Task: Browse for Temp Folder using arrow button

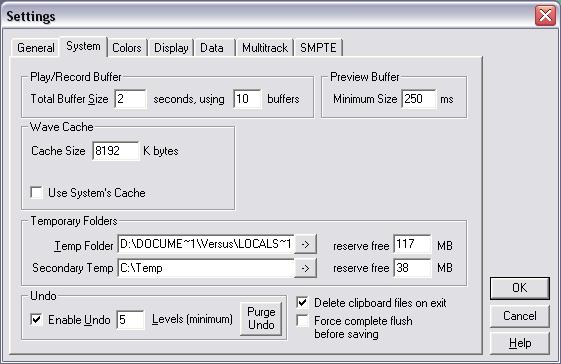Action: click(x=305, y=244)
